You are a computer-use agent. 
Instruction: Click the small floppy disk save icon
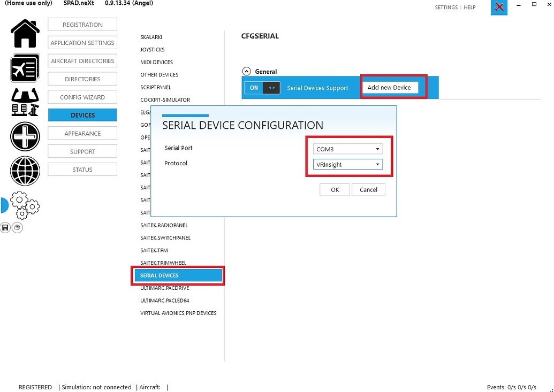tap(5, 228)
